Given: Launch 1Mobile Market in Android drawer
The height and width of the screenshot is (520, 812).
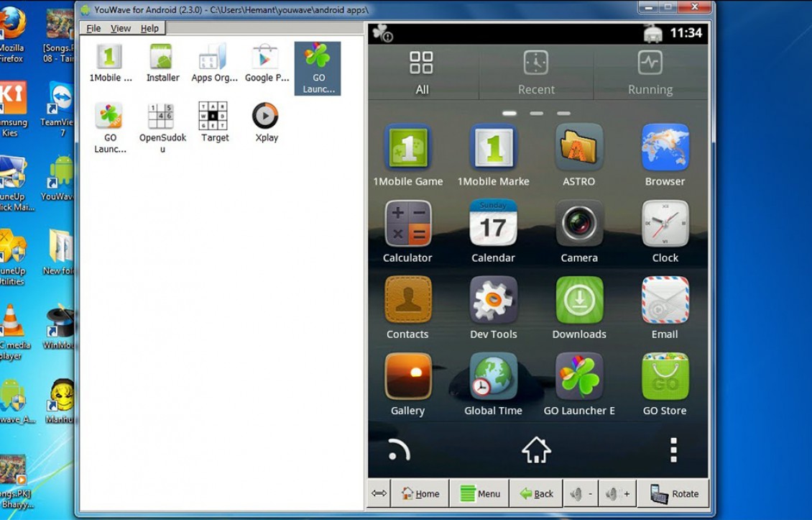Looking at the screenshot, I should (x=493, y=155).
